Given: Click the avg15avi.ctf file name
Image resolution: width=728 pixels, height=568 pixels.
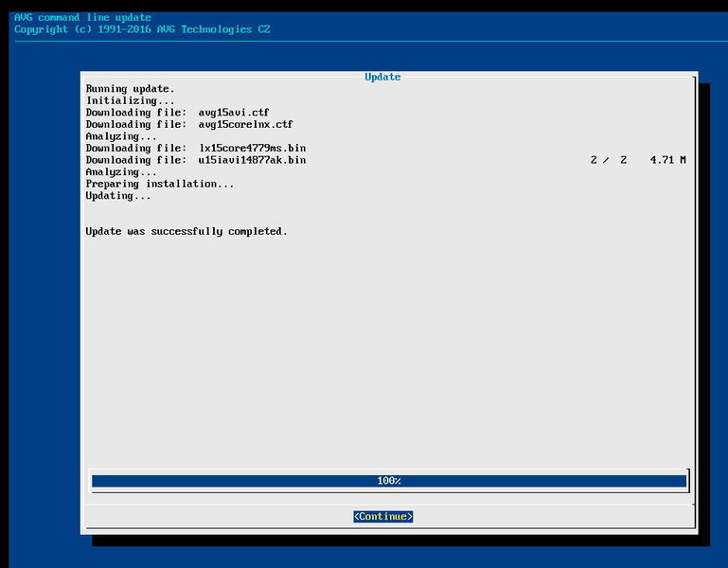Looking at the screenshot, I should click(234, 113).
